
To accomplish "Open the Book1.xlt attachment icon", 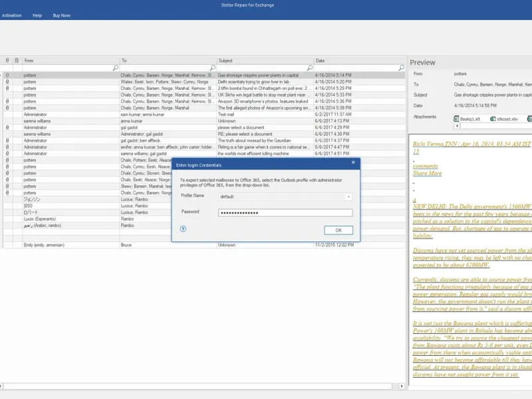I will pyautogui.click(x=456, y=119).
